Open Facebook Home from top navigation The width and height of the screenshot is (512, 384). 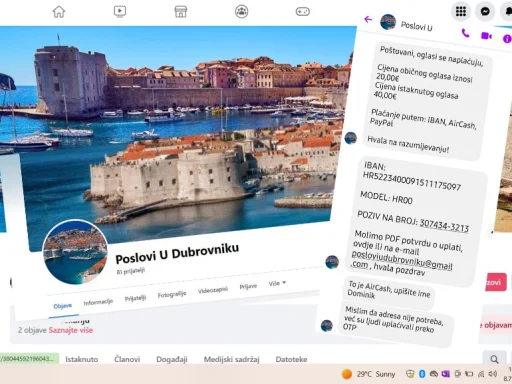[x=59, y=12]
